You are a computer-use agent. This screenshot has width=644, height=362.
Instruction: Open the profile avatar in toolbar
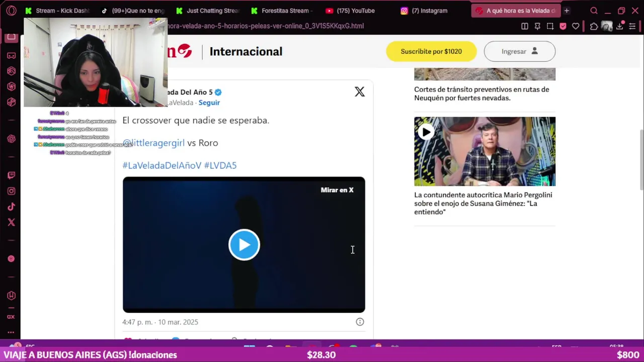[x=607, y=26]
